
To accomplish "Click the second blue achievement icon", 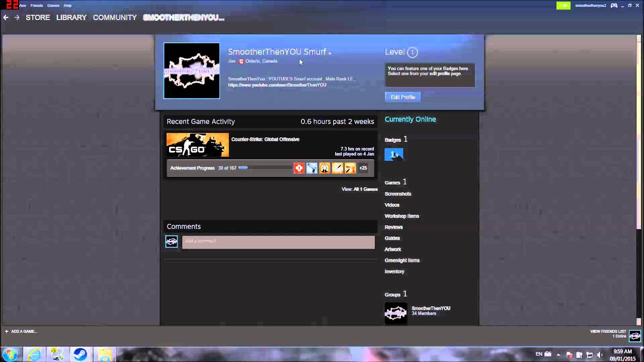I will pyautogui.click(x=312, y=168).
